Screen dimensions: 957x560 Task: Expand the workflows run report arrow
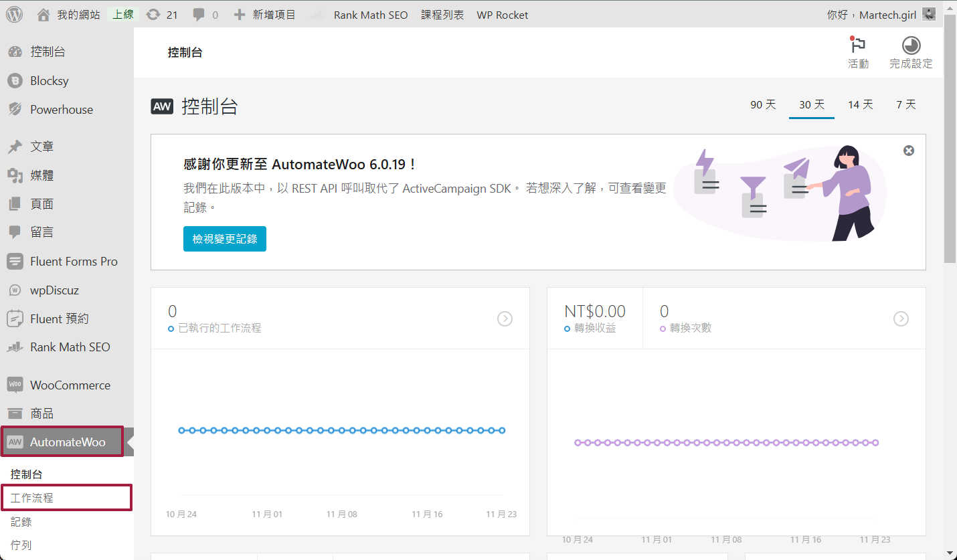(x=505, y=319)
